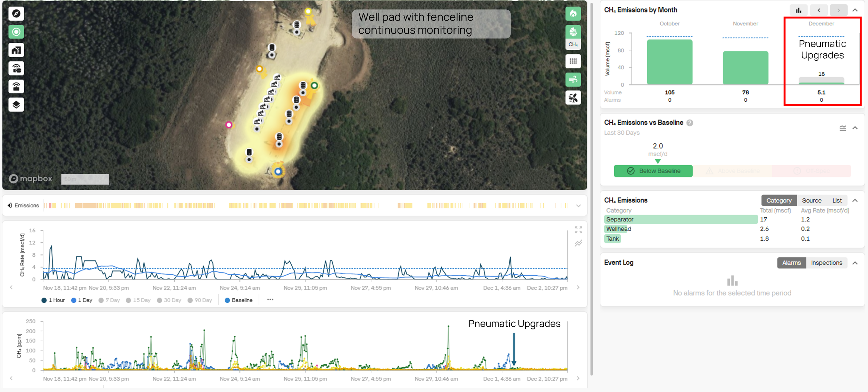Go to the previous month in the emissions chart
Screen dimensions: 868x392
(x=819, y=10)
